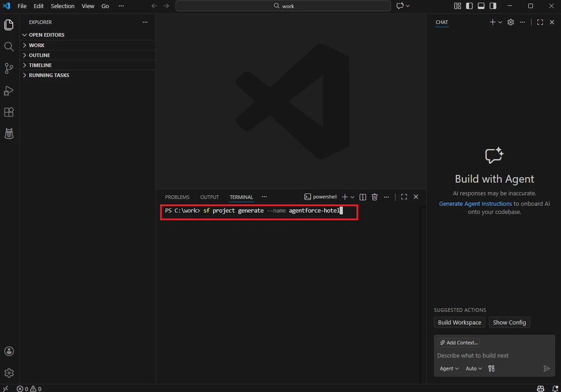561x392 pixels.
Task: Click the powershell terminal label
Action: [321, 197]
